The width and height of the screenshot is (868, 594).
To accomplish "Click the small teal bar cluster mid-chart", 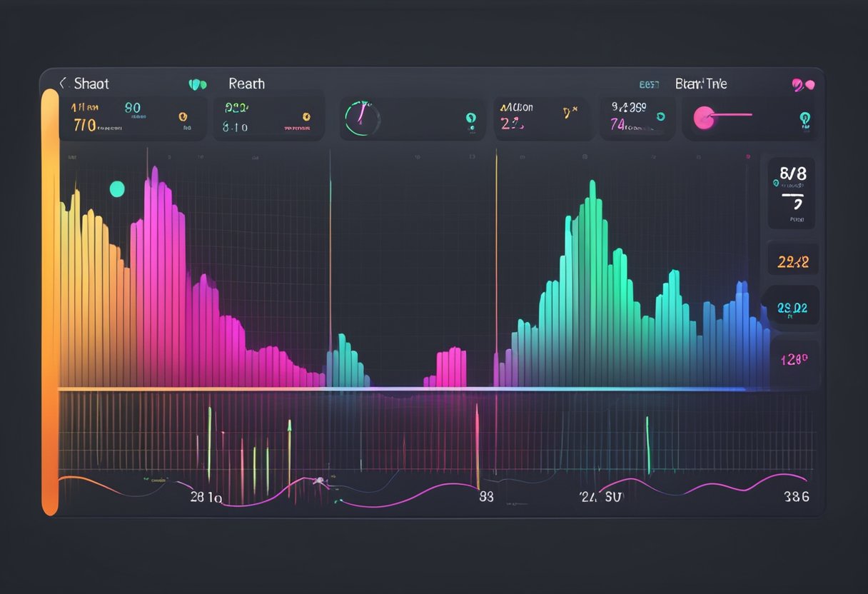I will tap(348, 361).
